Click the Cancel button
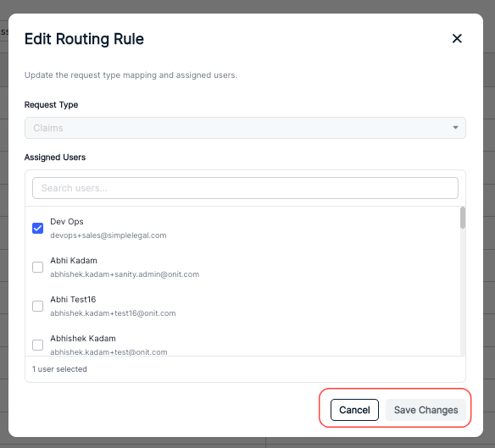The image size is (495, 448). coord(354,410)
